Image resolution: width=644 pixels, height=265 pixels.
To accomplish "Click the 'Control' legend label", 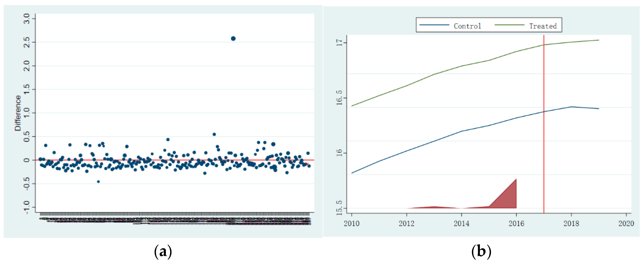I will 467,26.
